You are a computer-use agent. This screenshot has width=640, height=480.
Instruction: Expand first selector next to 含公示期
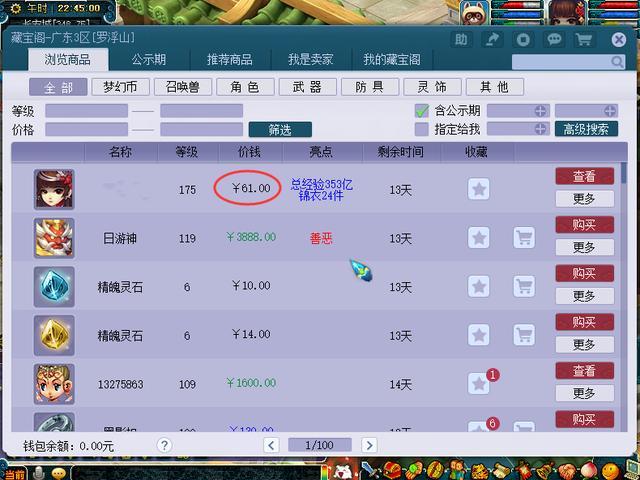540,111
